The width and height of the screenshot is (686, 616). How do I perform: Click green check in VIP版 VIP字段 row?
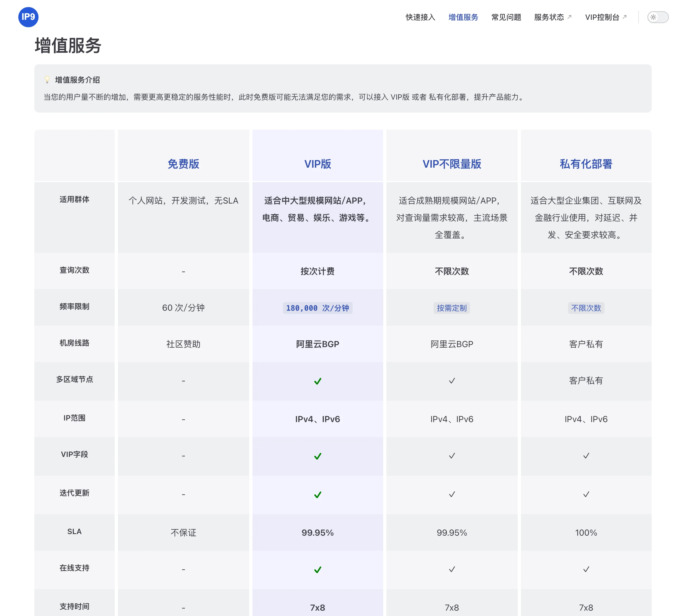click(x=317, y=456)
